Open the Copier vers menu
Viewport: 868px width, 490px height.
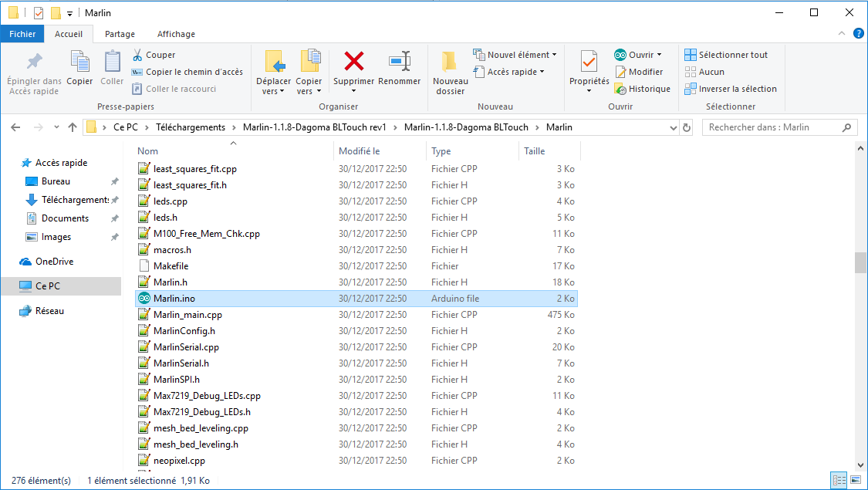[x=309, y=72]
